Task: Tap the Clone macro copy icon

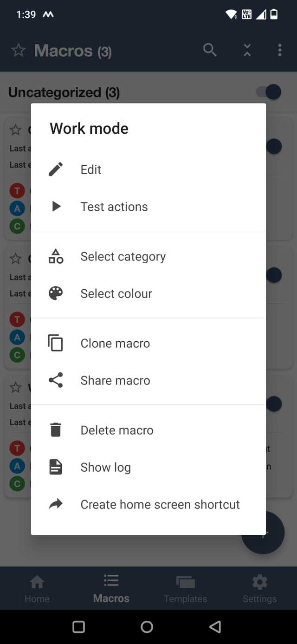Action: point(56,343)
